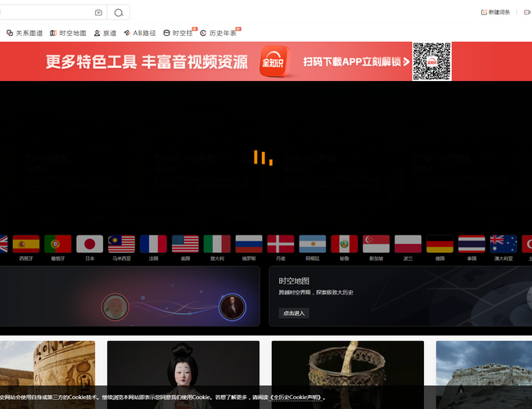This screenshot has width=532, height=409.
Task: Open the 全历史Cookie声明 link
Action: pyautogui.click(x=296, y=398)
